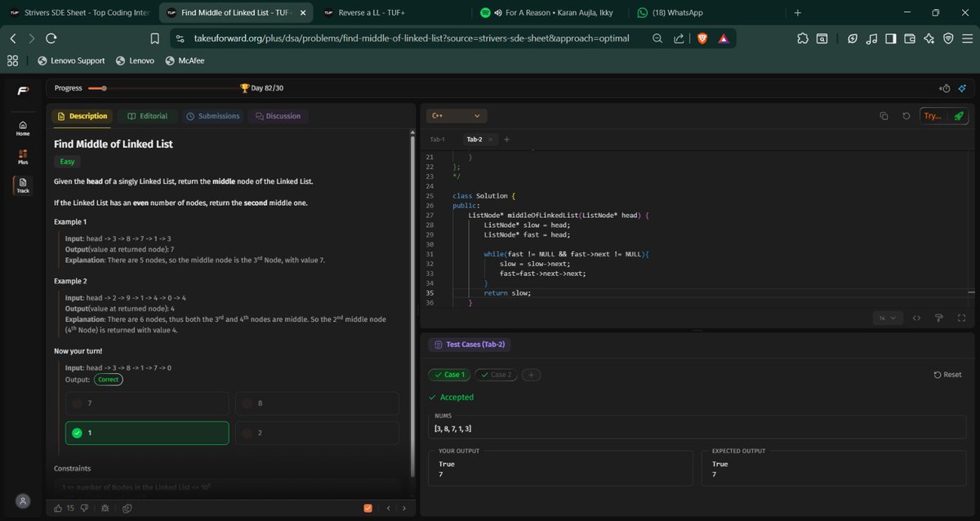Expand the editor to fullscreen
980x521 pixels.
[x=961, y=318]
